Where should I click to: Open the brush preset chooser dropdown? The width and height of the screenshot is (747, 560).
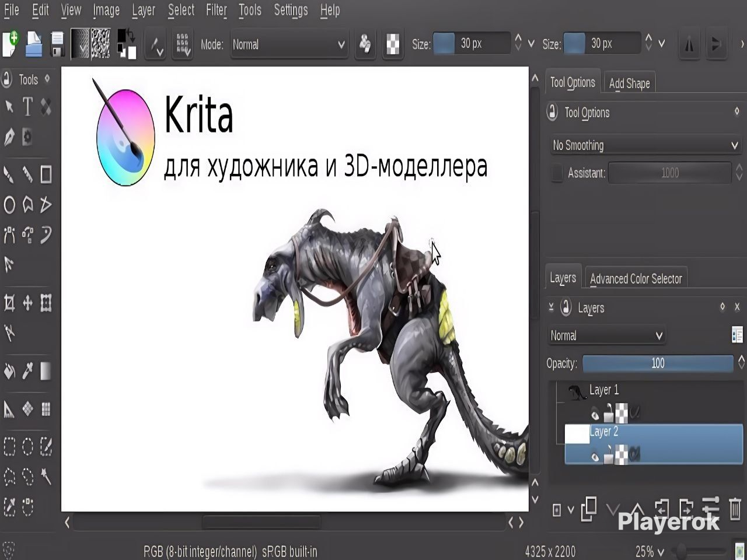coord(155,44)
